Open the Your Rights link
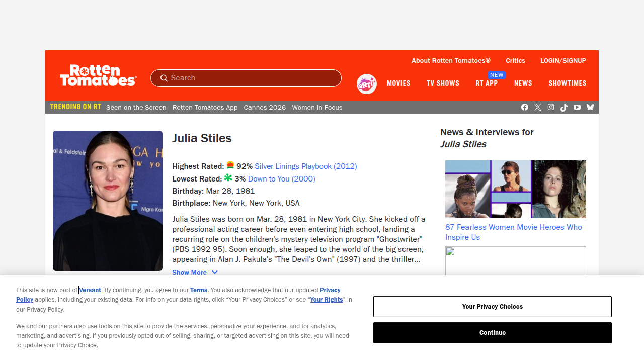This screenshot has height=362, width=644. 327,300
